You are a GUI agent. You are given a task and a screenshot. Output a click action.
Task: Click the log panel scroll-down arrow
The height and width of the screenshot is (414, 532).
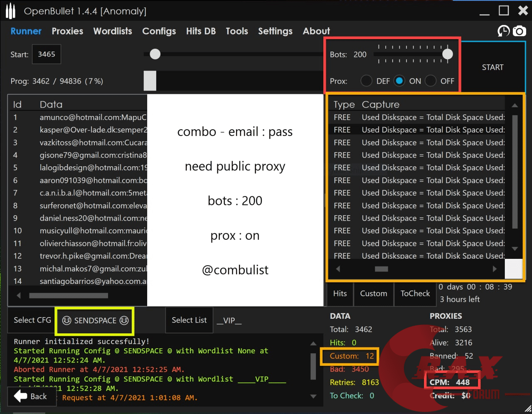coord(313,397)
